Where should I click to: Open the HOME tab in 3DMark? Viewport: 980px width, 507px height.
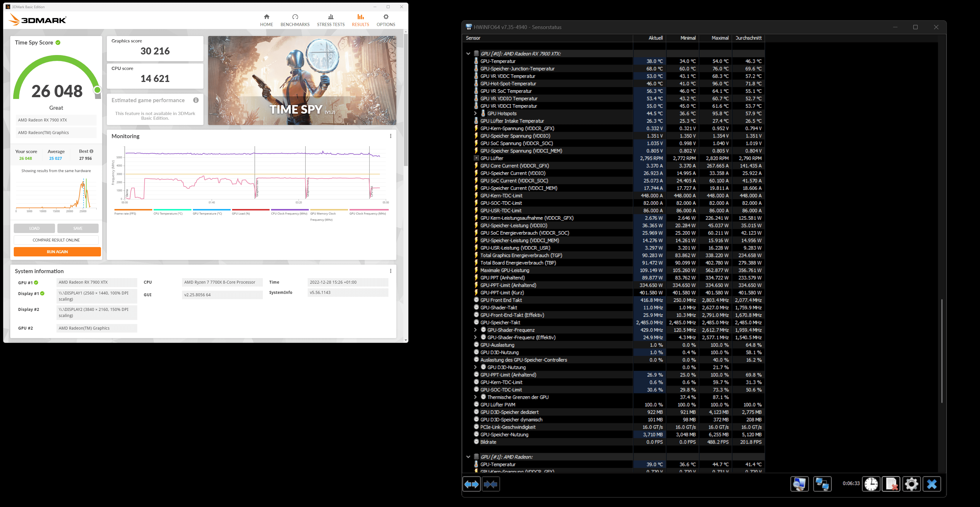266,20
